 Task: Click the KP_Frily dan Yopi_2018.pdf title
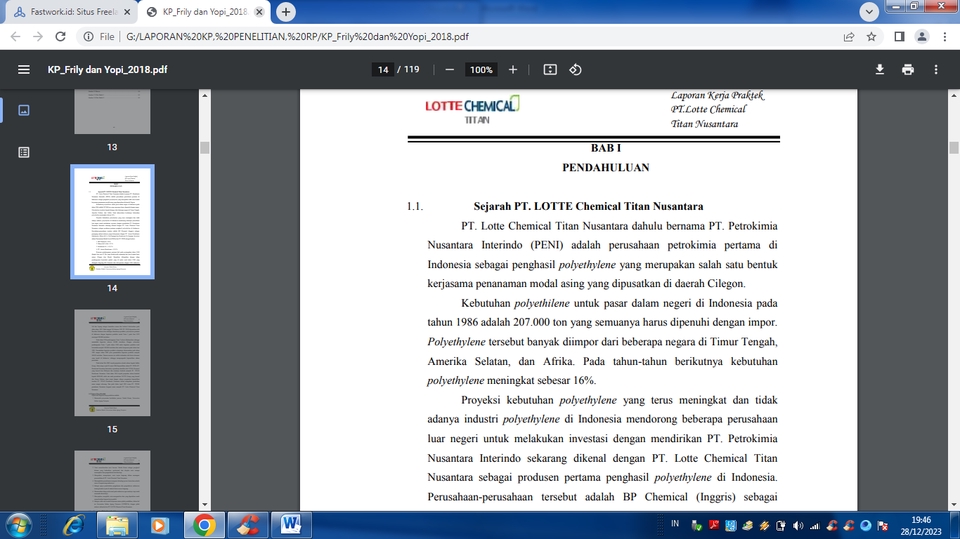(x=107, y=70)
